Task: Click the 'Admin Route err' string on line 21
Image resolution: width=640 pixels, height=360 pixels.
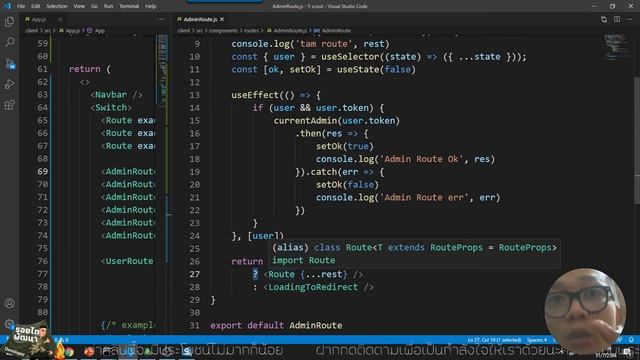Action: pos(424,198)
